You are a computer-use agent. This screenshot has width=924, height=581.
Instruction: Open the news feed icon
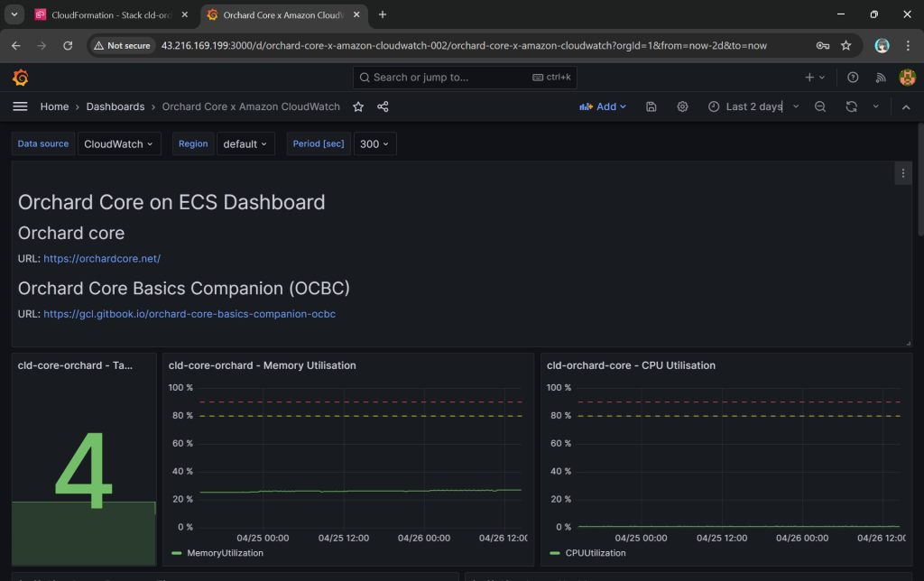[879, 78]
